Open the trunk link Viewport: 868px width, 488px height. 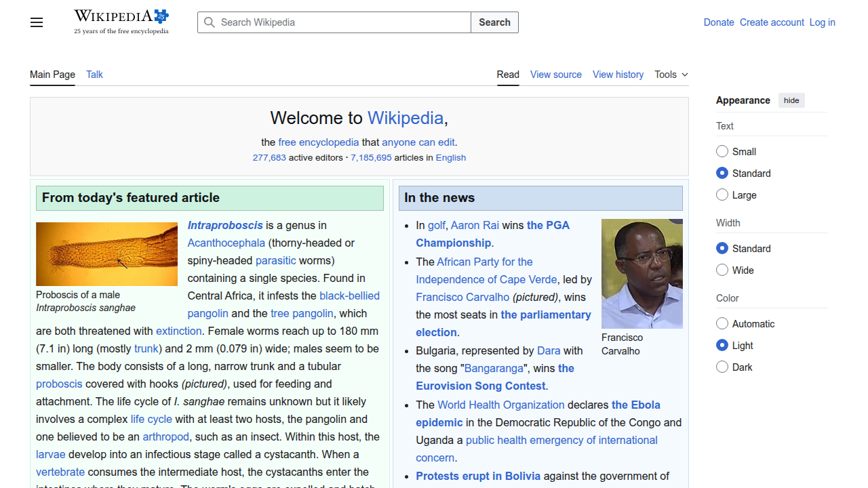tap(146, 348)
